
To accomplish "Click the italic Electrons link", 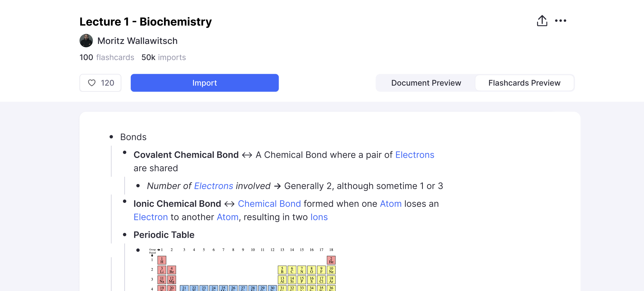I will 213,186.
